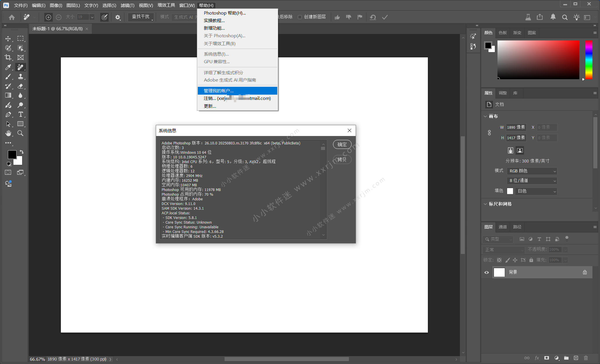Screen dimensions: 600x364
Task: Open the 文件(F) menu
Action: click(21, 5)
